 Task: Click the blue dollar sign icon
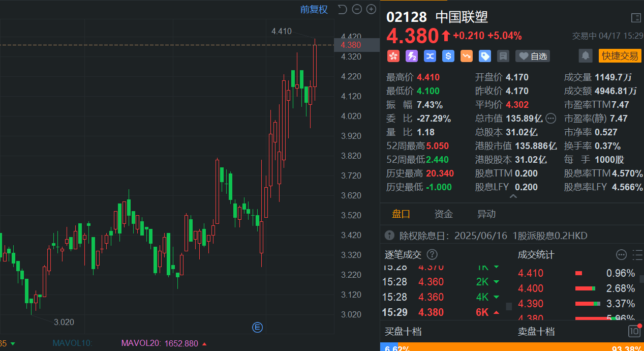[448, 56]
